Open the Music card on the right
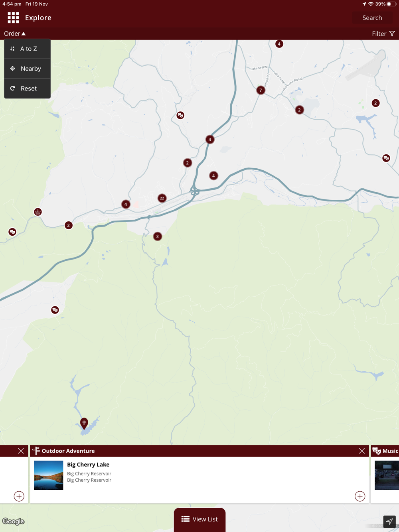The width and height of the screenshot is (399, 532). (x=385, y=474)
